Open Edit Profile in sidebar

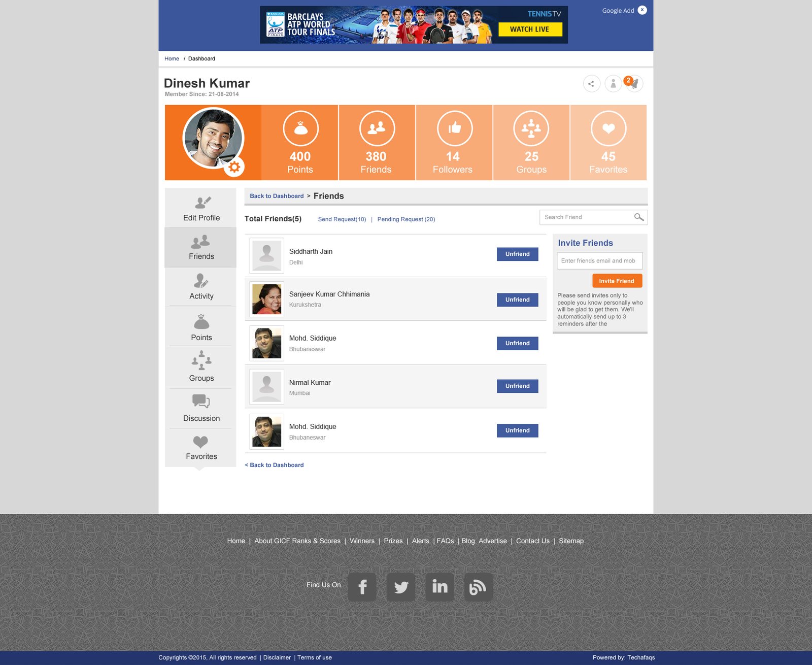(x=201, y=208)
